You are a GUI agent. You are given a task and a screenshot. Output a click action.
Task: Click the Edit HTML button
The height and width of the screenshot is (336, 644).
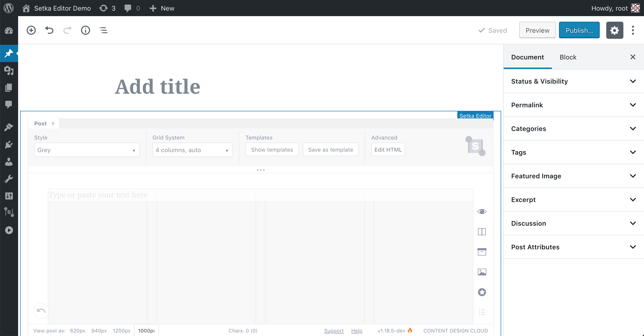click(388, 150)
